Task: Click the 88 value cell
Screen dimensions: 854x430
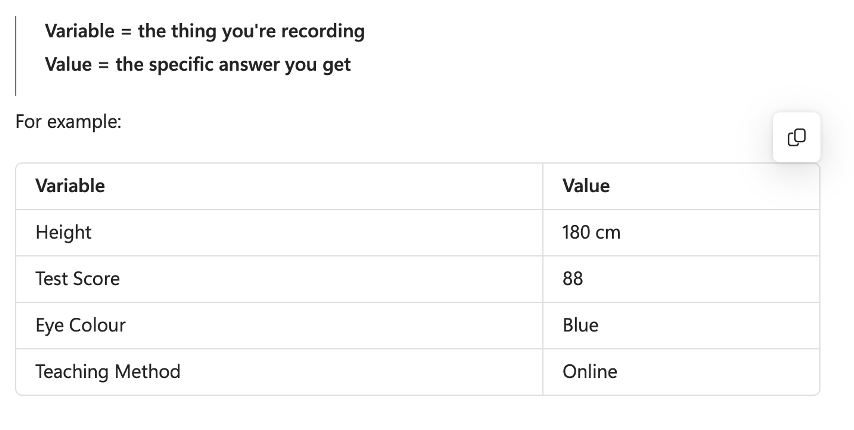Action: click(x=681, y=279)
